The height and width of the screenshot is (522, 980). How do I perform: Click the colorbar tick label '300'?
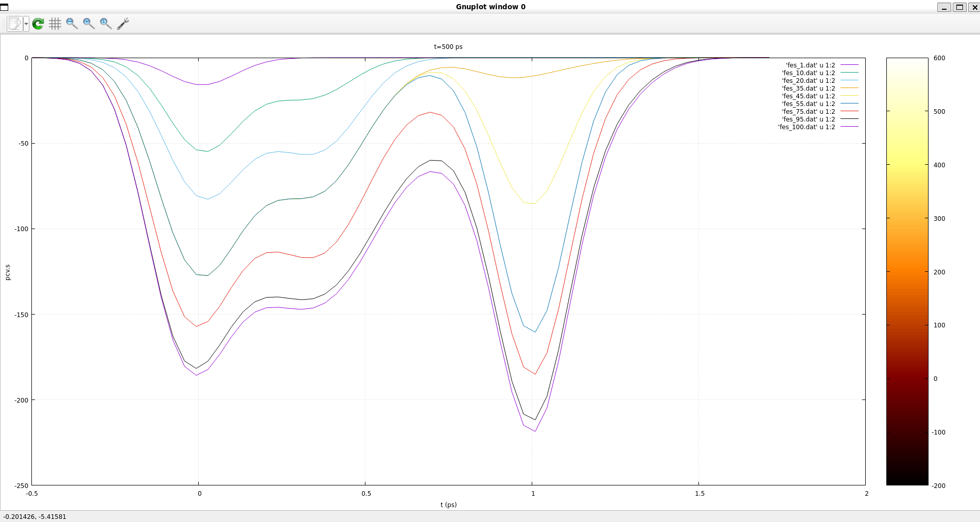point(939,219)
